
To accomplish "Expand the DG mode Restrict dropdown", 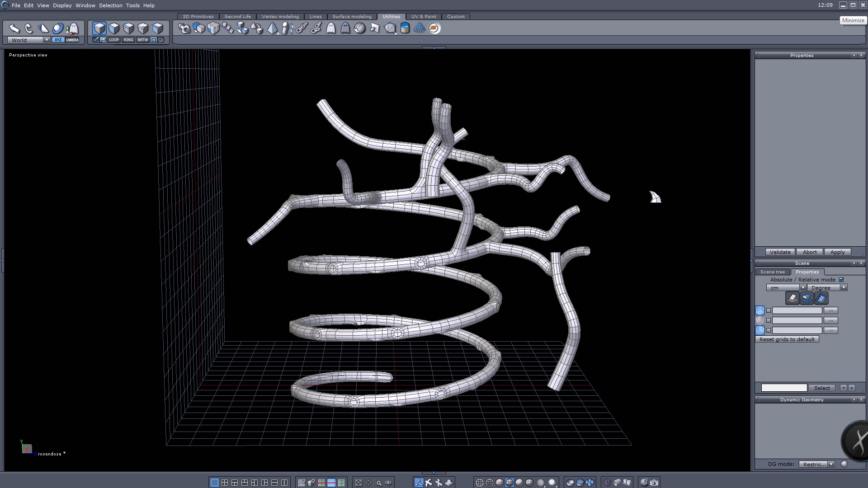I will (x=831, y=464).
